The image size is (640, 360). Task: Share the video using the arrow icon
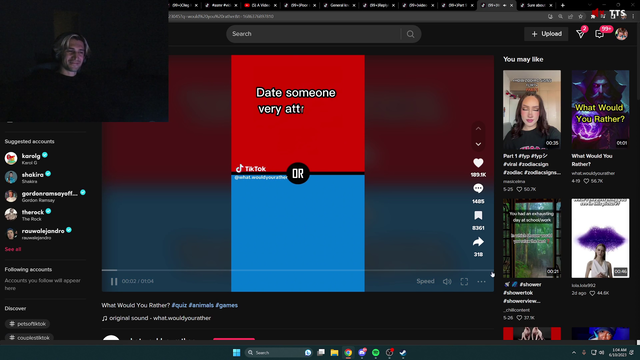[x=478, y=242]
